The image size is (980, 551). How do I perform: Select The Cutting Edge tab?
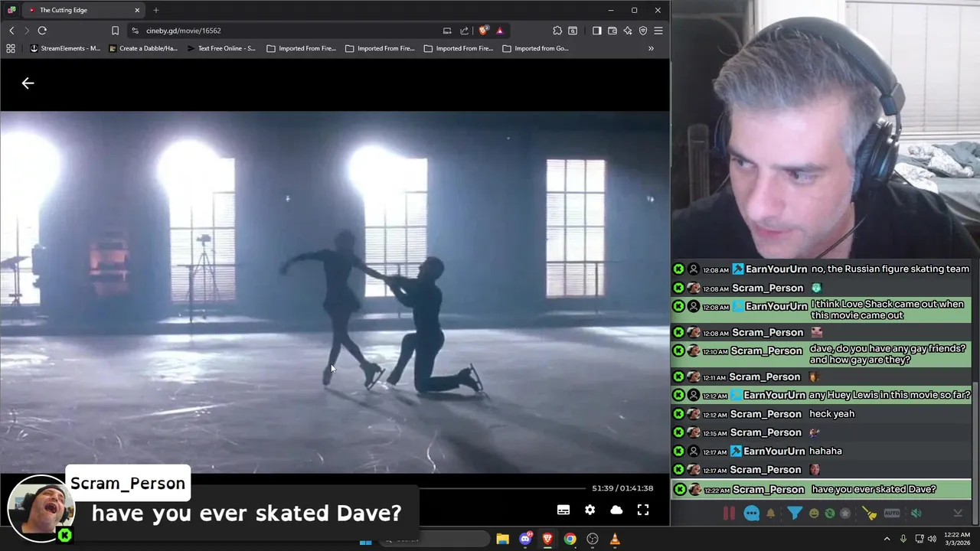83,10
